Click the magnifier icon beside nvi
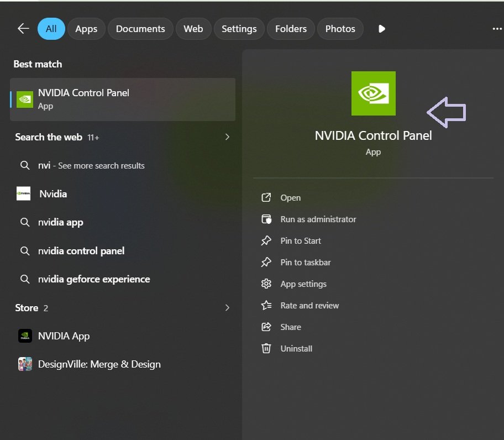 pos(25,165)
